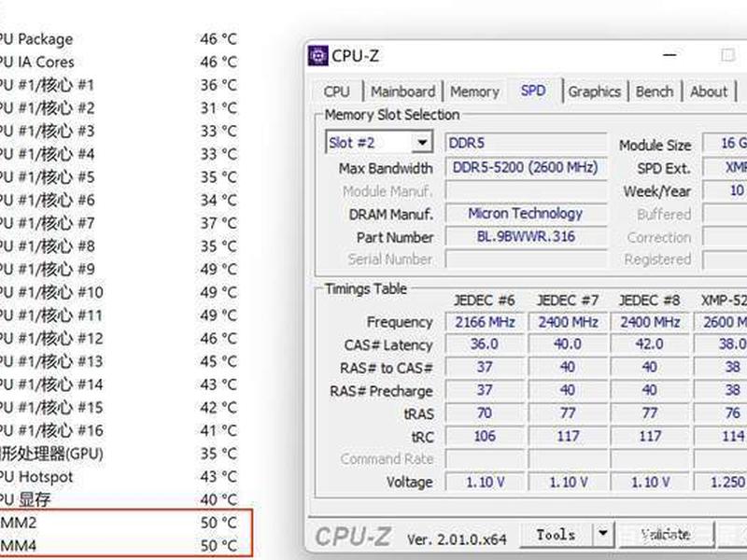
Task: Click JEDEC #6 CAS# Latency 36.0 cell
Action: [x=485, y=343]
